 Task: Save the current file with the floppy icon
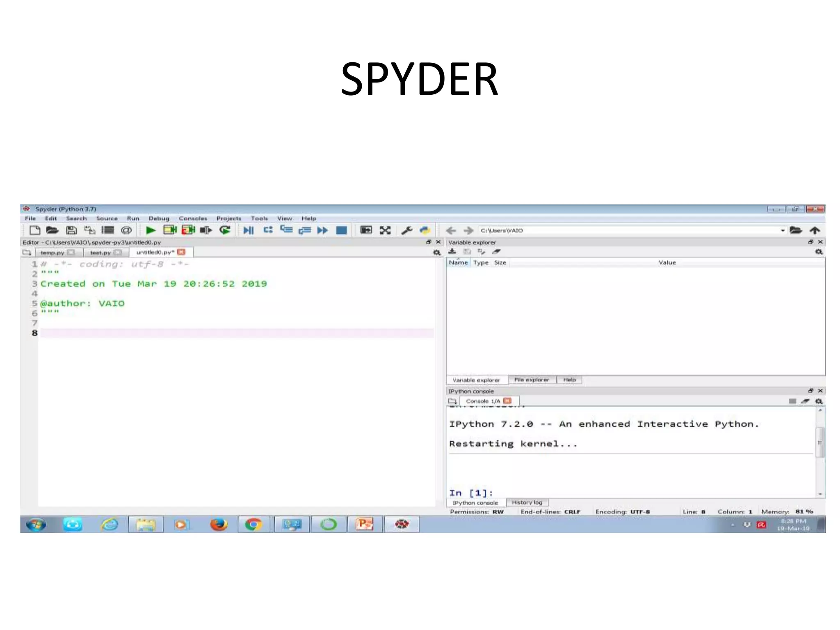[71, 230]
